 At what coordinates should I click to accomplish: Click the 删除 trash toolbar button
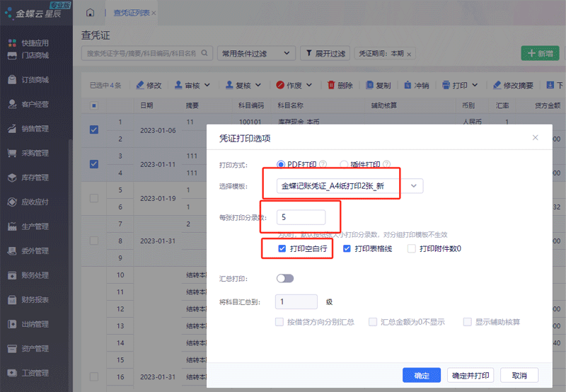coord(340,85)
